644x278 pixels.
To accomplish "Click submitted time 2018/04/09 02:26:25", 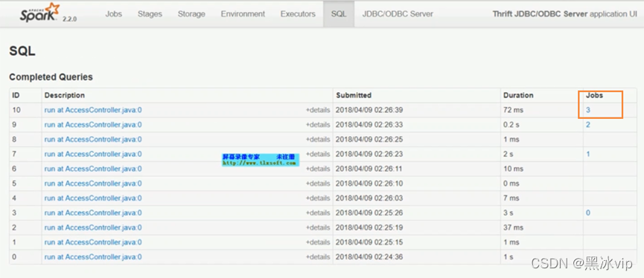I will pos(369,140).
